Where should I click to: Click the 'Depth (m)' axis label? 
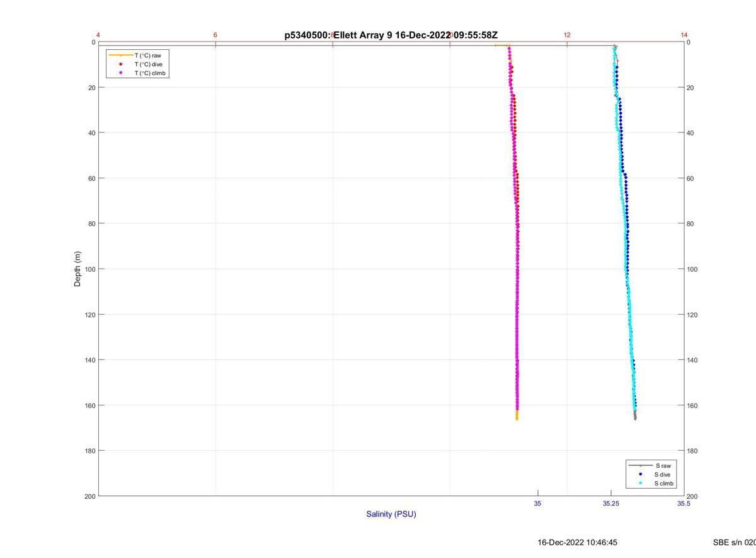[x=77, y=269]
